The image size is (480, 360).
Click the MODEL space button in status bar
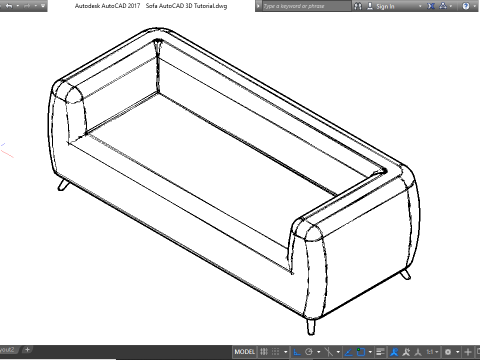(245, 352)
